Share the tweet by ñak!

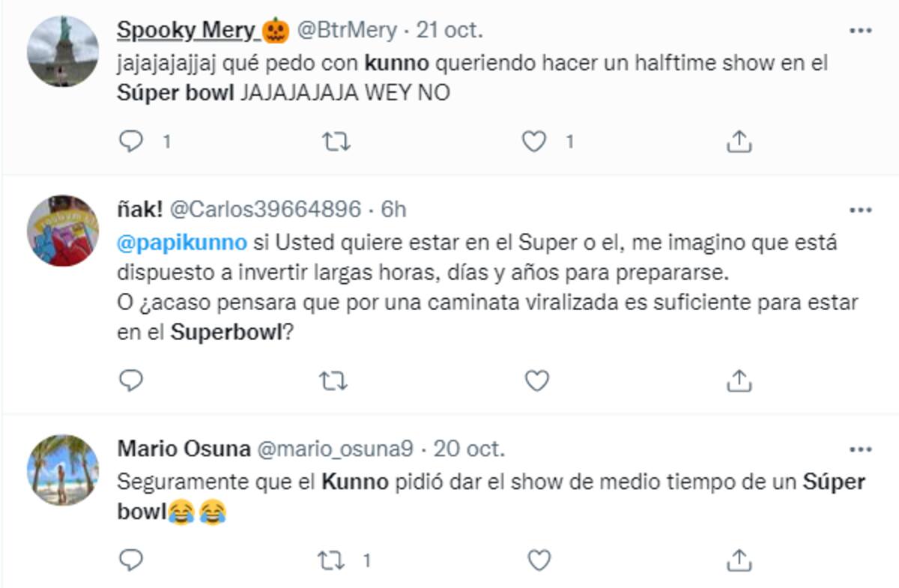(739, 381)
